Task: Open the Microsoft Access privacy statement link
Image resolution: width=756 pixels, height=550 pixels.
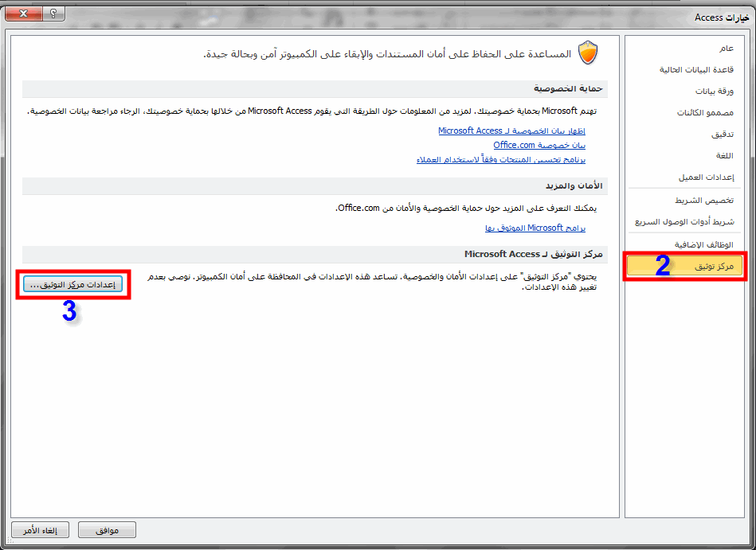Action: pyautogui.click(x=511, y=131)
